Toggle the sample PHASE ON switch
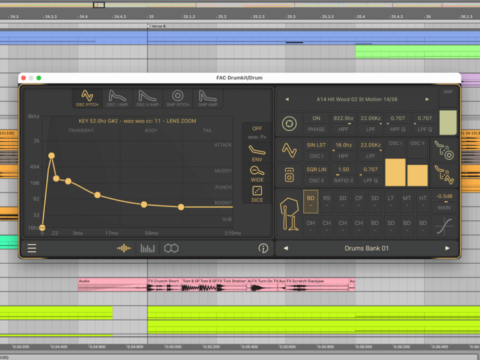This screenshot has width=480, height=360. [x=316, y=123]
